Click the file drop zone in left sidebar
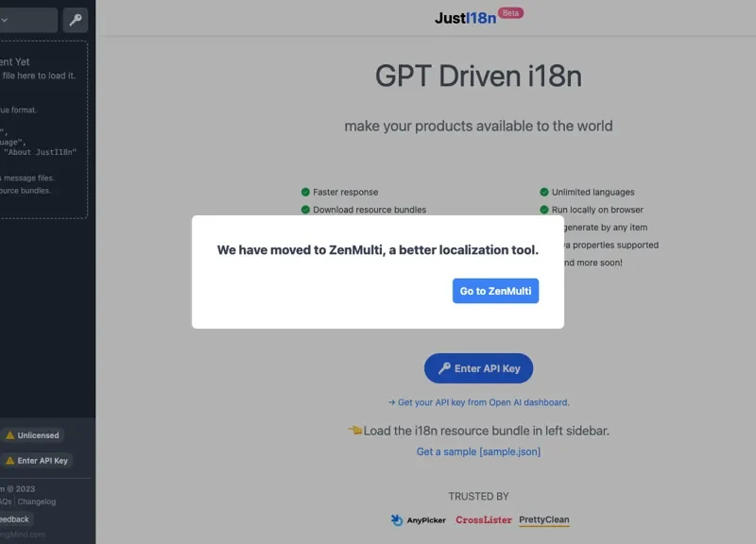This screenshot has width=756, height=544. coord(43,129)
